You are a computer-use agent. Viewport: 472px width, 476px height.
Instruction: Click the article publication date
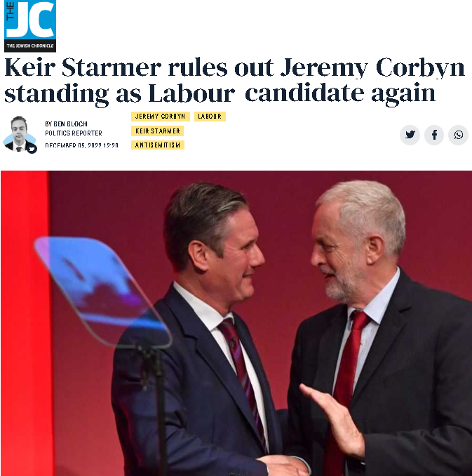[x=81, y=145]
